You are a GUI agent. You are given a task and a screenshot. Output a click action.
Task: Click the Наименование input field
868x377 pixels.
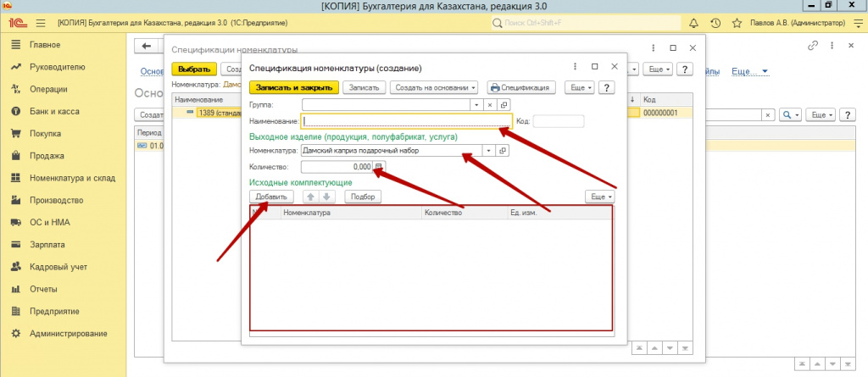406,121
